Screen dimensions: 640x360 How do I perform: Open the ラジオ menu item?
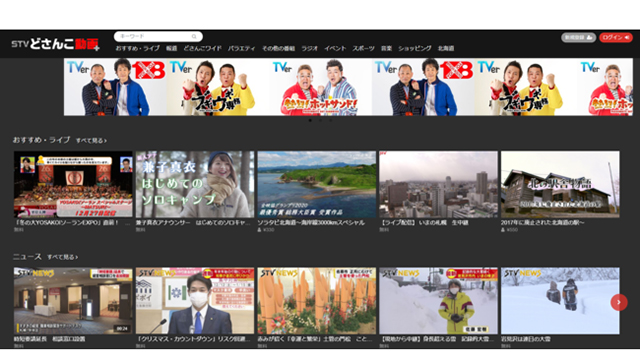coord(309,49)
